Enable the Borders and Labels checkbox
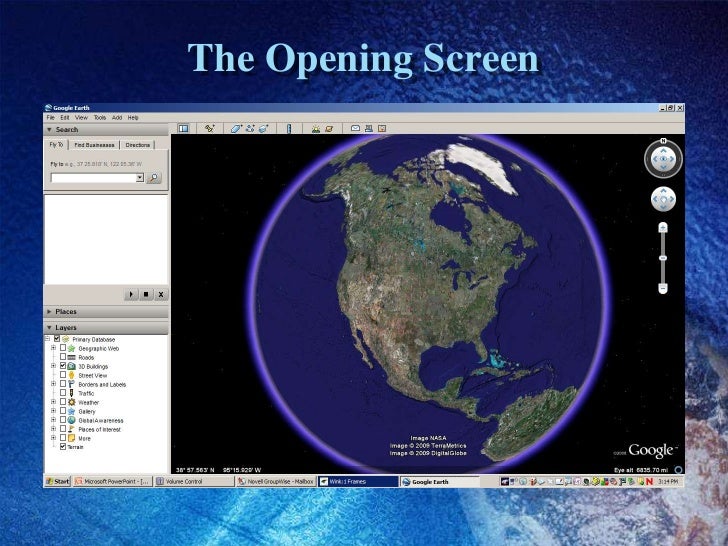The height and width of the screenshot is (546, 728). pos(63,384)
